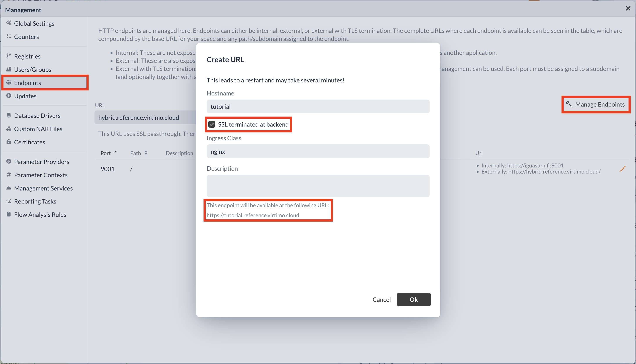Click the wrench icon beside Manage Endpoints
Viewport: 636px width, 364px height.
click(x=570, y=104)
